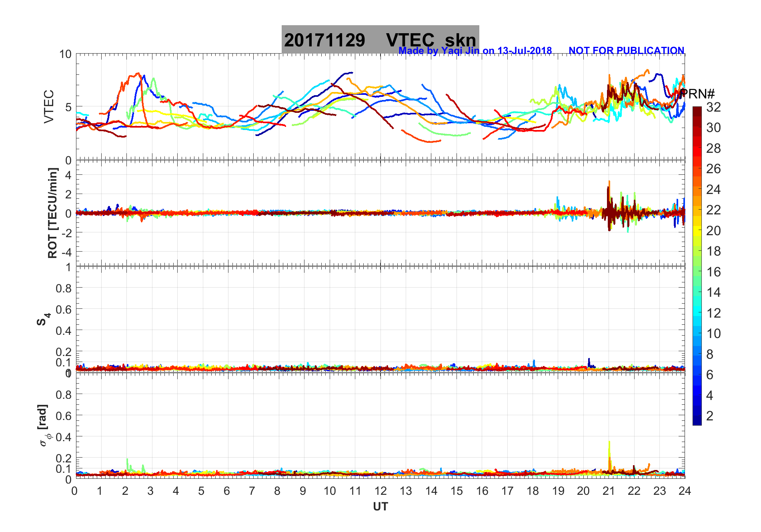Click the x-axis tick label 21
761x532 pixels.
pyautogui.click(x=609, y=491)
